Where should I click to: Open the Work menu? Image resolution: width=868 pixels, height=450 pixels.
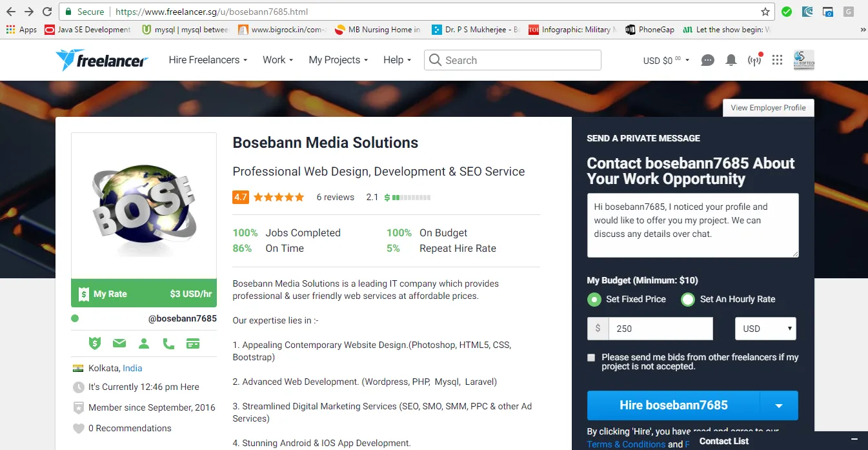tap(278, 60)
